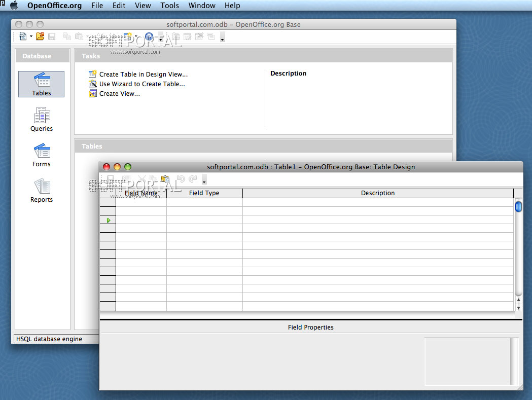Click the Delete table icon in Base toolbar
Screen dimensions: 532x400
point(199,37)
